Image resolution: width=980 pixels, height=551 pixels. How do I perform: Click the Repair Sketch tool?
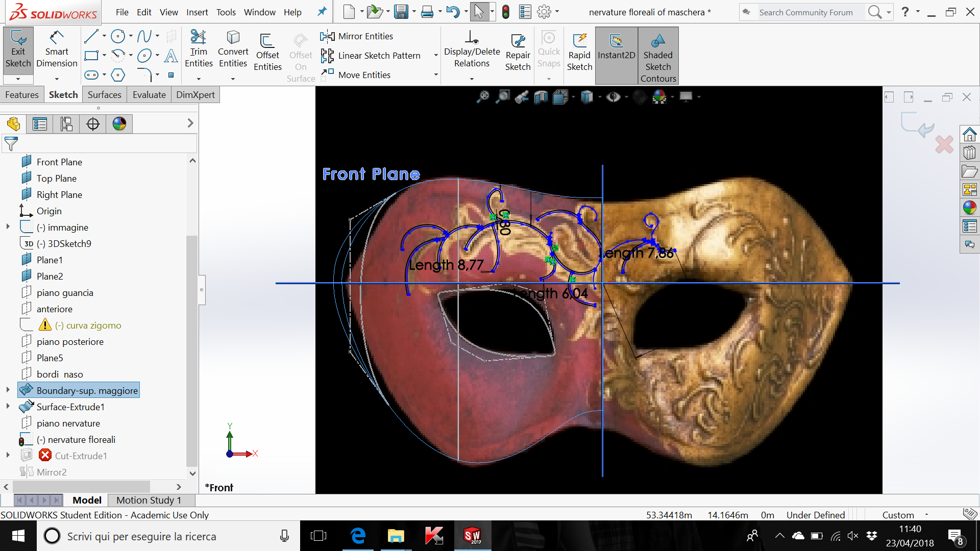(x=518, y=49)
